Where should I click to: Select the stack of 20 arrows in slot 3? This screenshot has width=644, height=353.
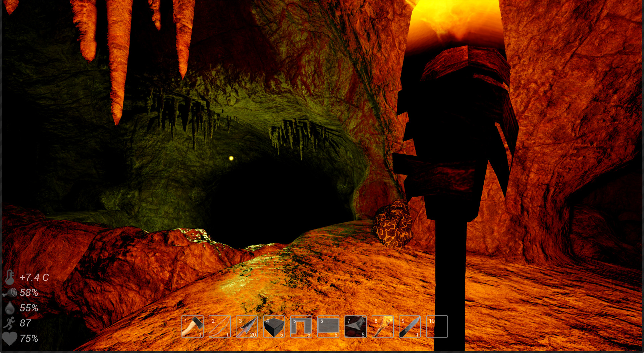pyautogui.click(x=248, y=326)
